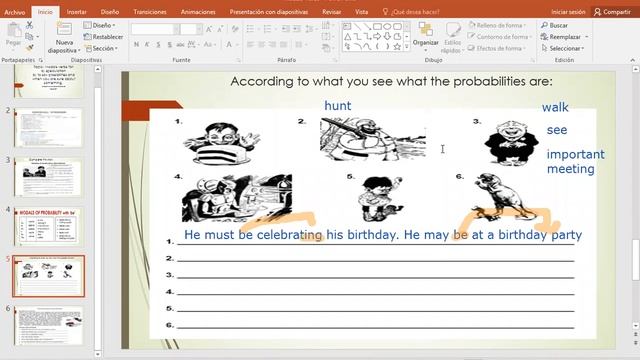This screenshot has width=640, height=360.
Task: Toggle align text left
Action: [250, 44]
